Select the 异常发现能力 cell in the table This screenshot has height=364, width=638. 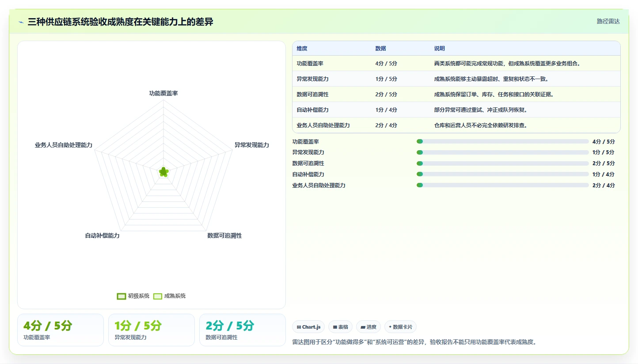(x=331, y=79)
